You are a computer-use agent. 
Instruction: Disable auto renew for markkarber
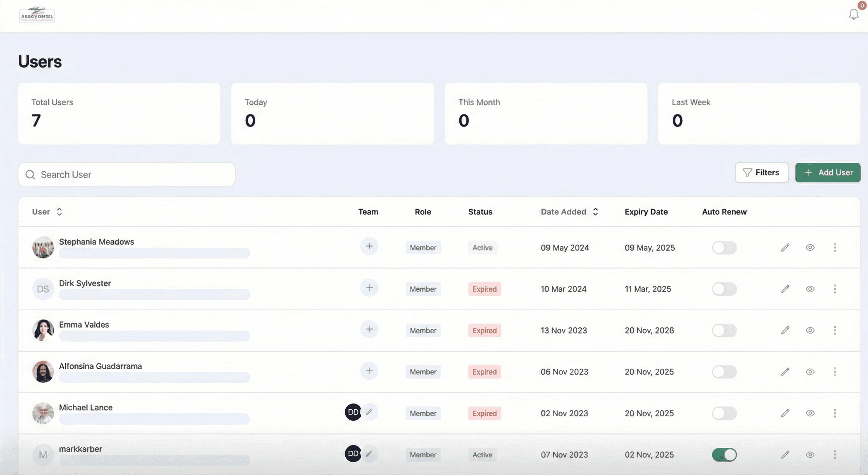724,455
